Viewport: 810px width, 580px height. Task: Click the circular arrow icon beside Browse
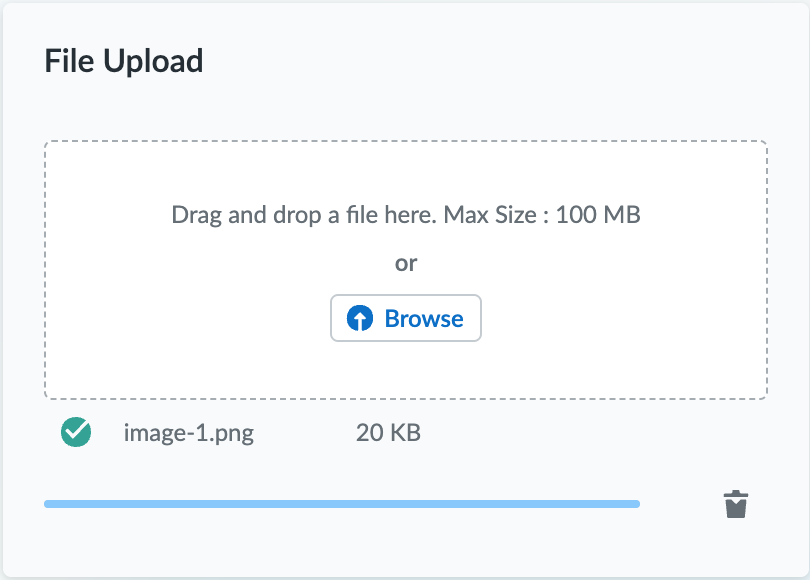tap(360, 318)
